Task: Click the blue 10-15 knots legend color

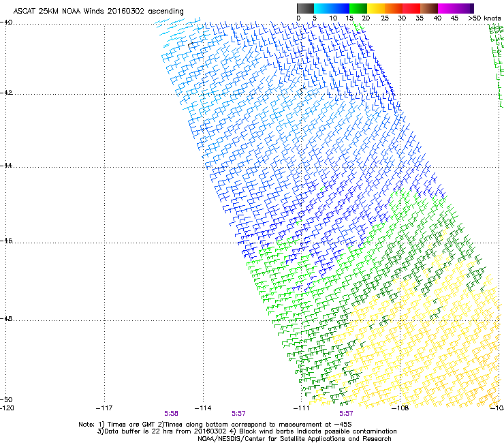Action: [341, 8]
